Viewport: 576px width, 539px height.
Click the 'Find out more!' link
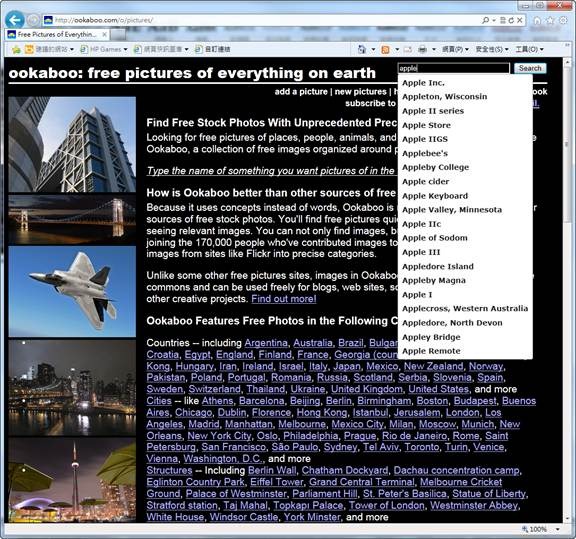coord(284,299)
